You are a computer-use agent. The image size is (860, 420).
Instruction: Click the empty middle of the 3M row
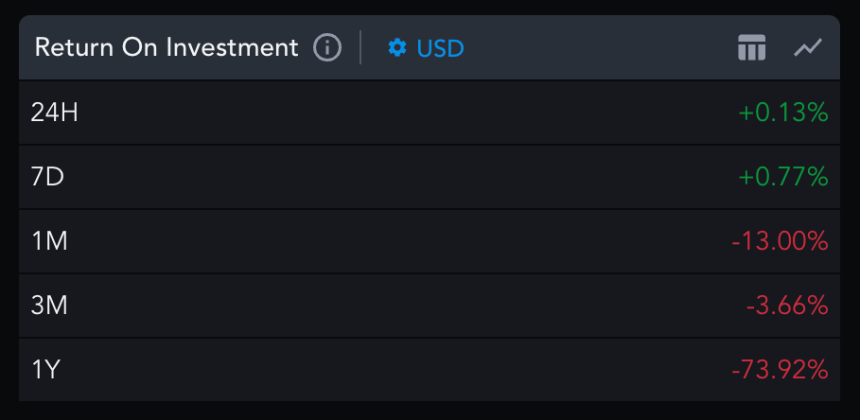coord(406,305)
